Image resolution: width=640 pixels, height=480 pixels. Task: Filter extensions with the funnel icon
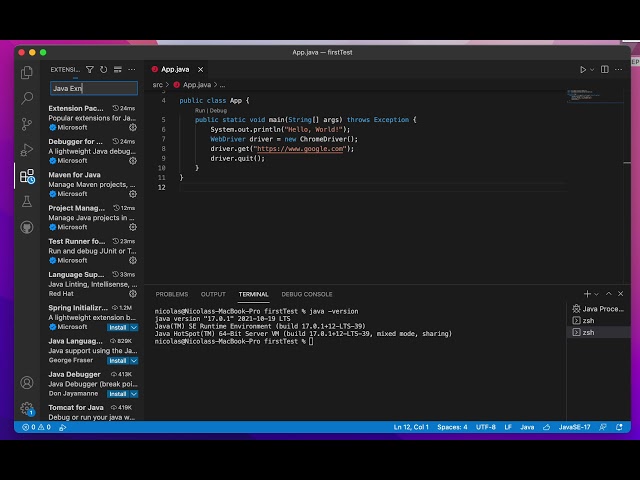[x=90, y=69]
